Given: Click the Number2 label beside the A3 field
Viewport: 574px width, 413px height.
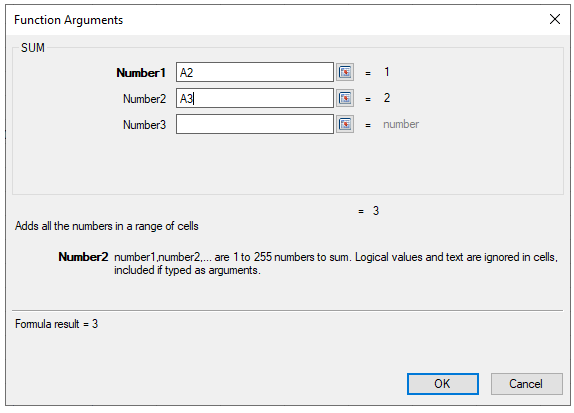Looking at the screenshot, I should [144, 99].
